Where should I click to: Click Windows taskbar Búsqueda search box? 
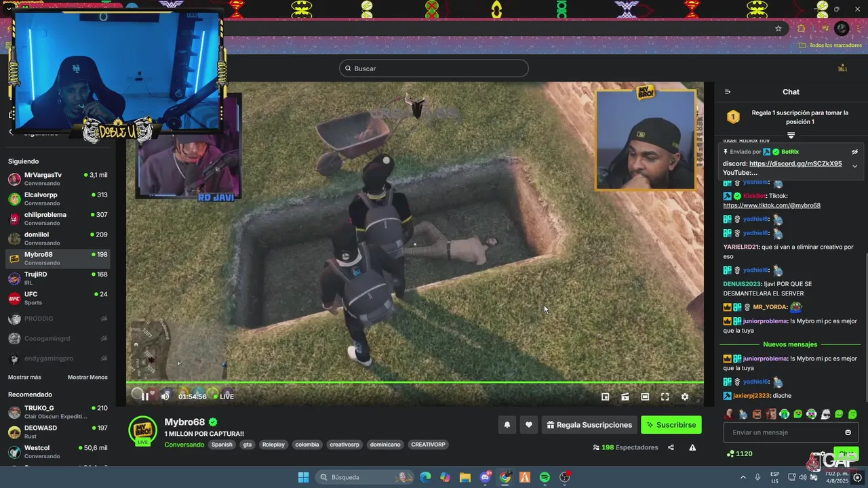click(366, 477)
